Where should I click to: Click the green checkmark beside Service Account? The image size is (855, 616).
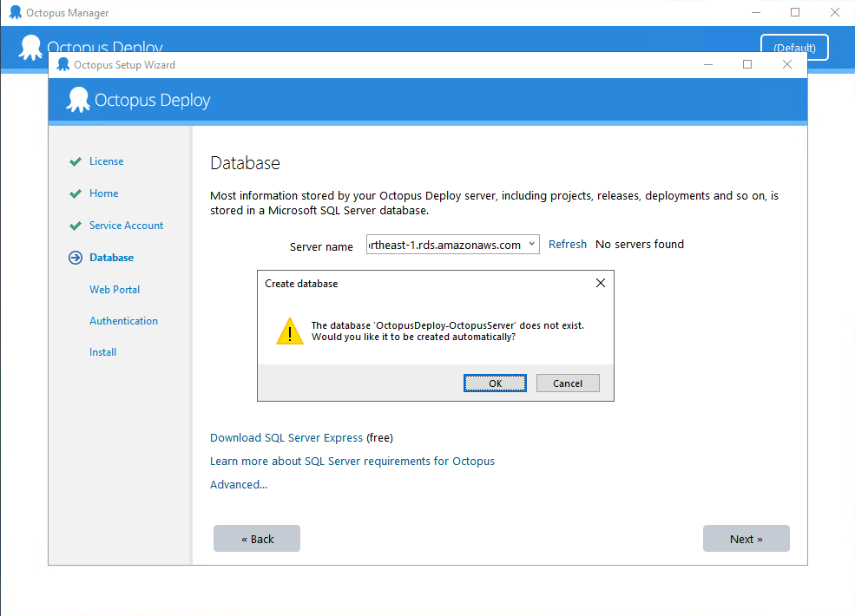(76, 226)
